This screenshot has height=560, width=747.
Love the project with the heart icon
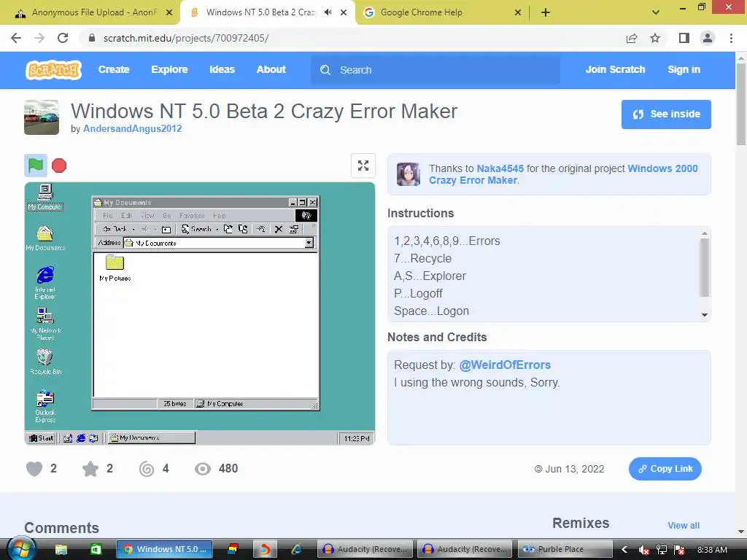[x=34, y=469]
